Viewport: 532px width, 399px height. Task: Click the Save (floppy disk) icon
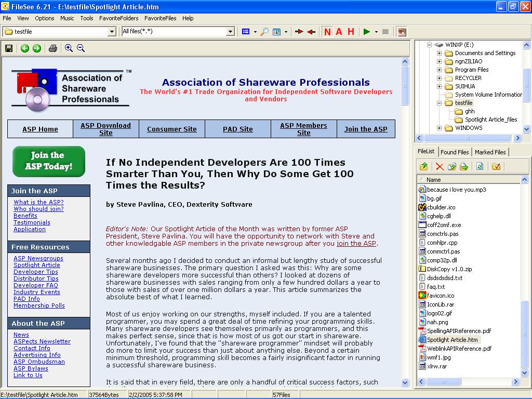pos(9,48)
